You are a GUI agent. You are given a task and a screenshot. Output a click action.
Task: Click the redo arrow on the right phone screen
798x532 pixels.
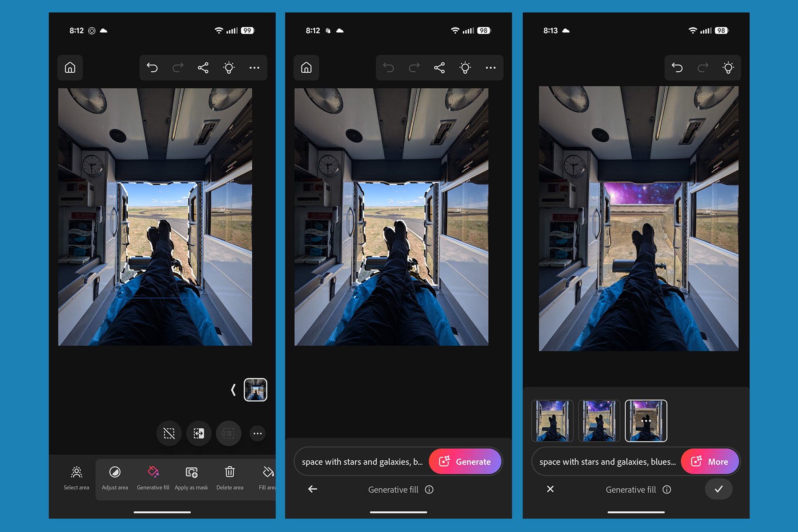click(703, 67)
